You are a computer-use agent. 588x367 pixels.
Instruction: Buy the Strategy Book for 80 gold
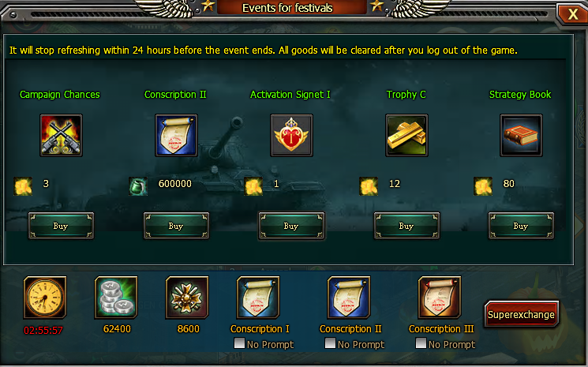pyautogui.click(x=521, y=226)
